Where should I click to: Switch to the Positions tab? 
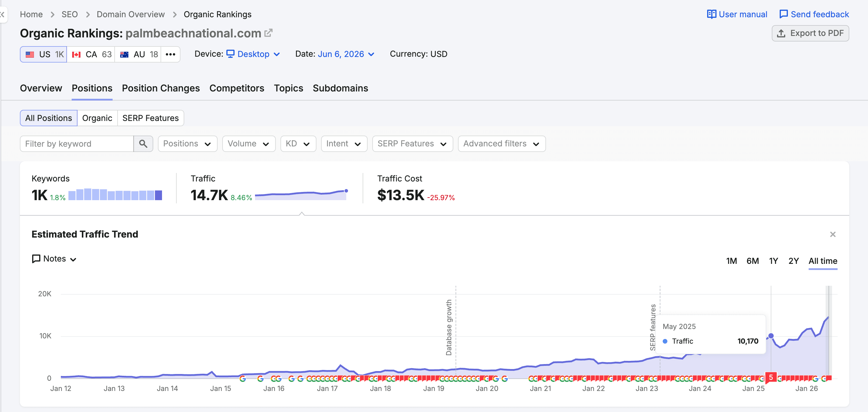(92, 88)
